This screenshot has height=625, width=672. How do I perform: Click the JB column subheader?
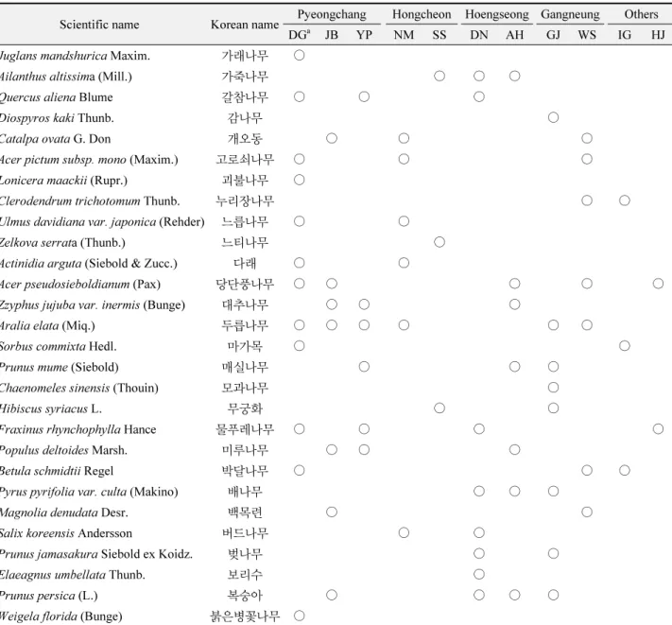(332, 35)
